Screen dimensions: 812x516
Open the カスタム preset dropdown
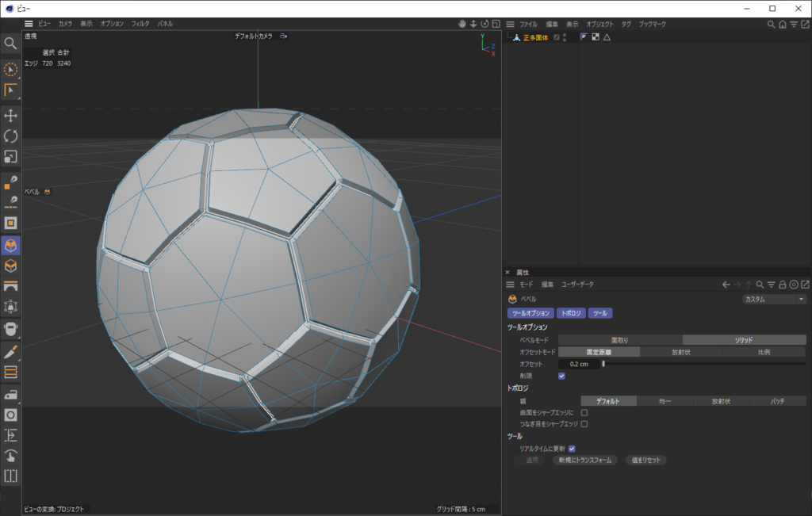[801, 299]
